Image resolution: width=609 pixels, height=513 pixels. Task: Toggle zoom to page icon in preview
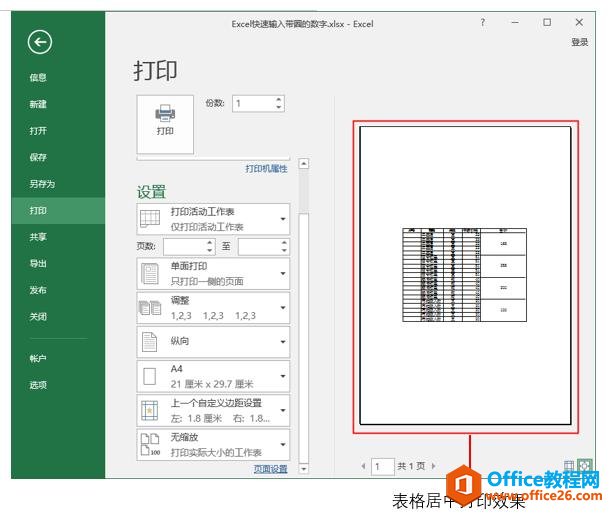(x=585, y=465)
